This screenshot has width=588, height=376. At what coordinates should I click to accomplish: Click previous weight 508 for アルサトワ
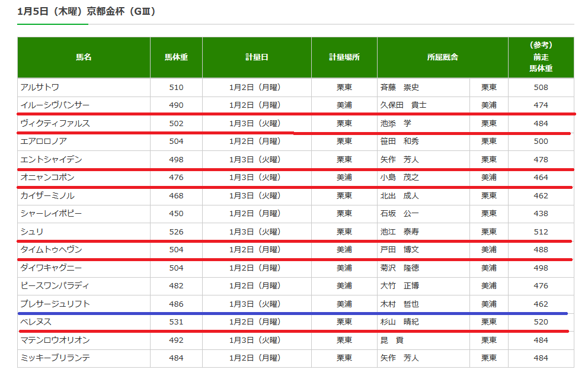point(541,87)
